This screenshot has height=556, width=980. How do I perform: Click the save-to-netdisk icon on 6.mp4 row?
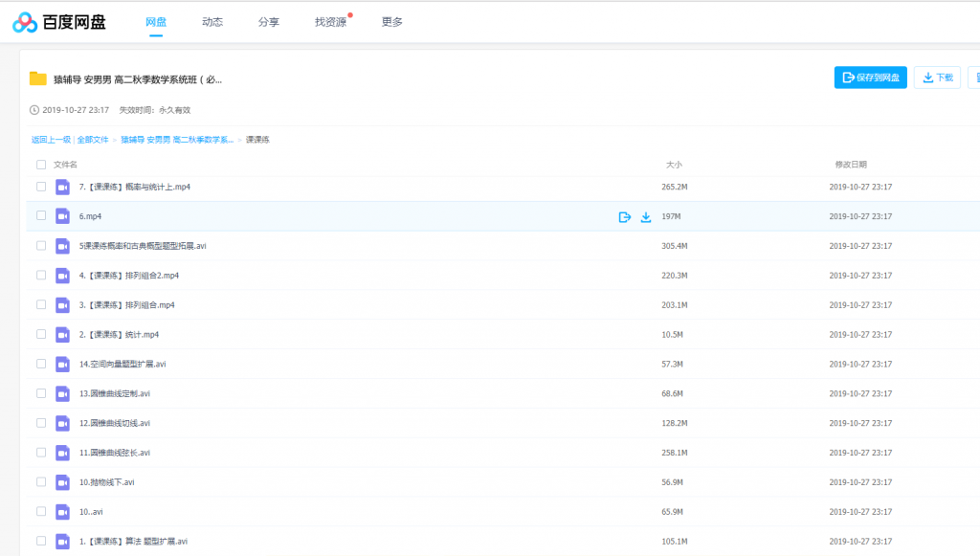point(625,217)
